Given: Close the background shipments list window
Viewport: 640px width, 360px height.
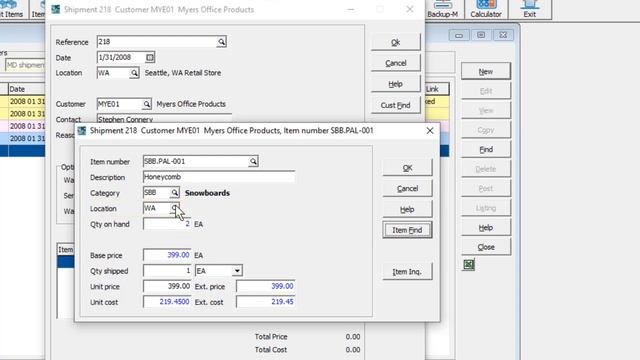Looking at the screenshot, I should (x=503, y=35).
